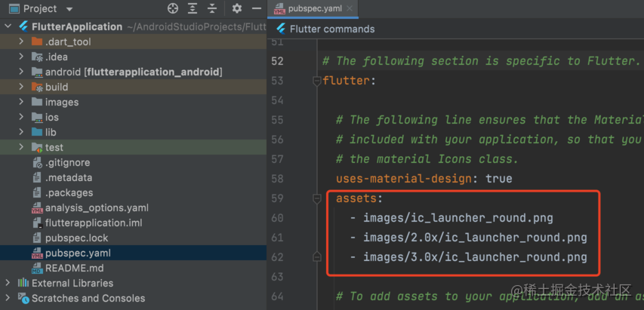Viewport: 644px width, 310px height.
Task: Click the Scratches and Consoles icon
Action: [23, 299]
